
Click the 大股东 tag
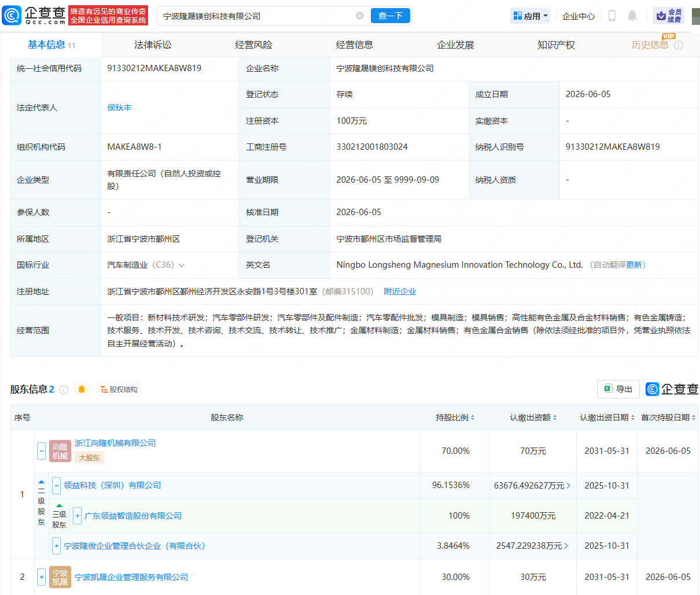pos(90,458)
